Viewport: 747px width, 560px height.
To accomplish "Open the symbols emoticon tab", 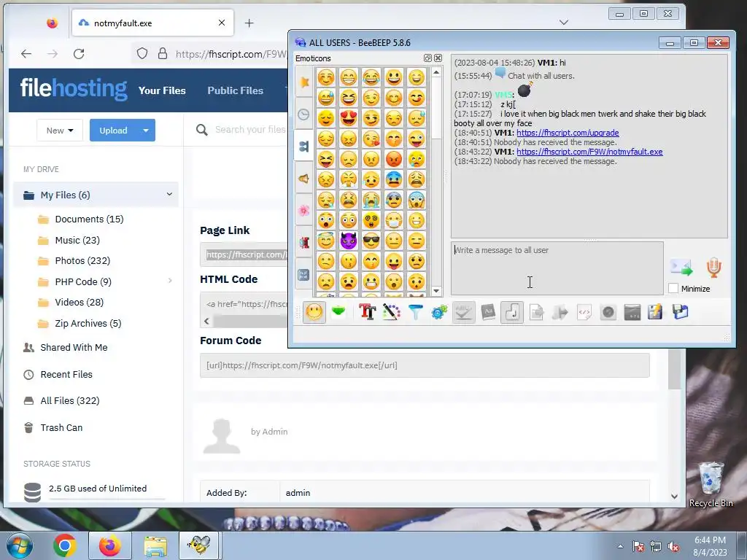I will pos(304,274).
